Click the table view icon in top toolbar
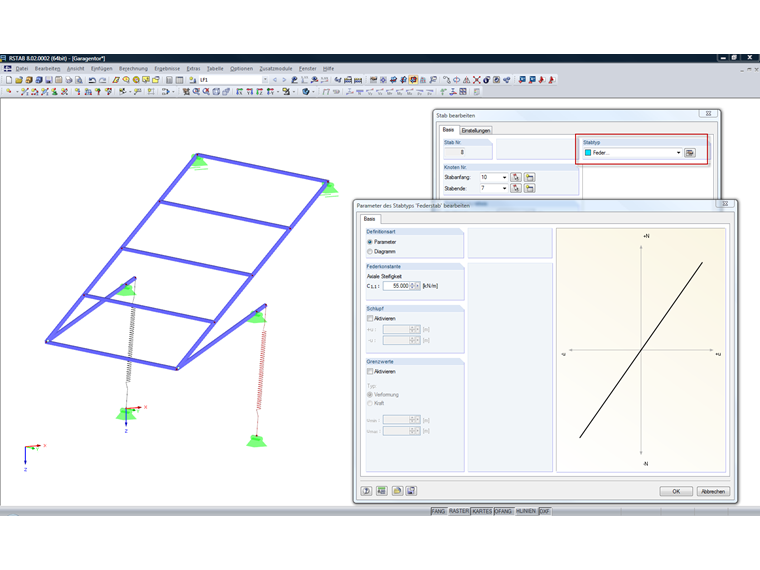The width and height of the screenshot is (760, 570). point(179,80)
